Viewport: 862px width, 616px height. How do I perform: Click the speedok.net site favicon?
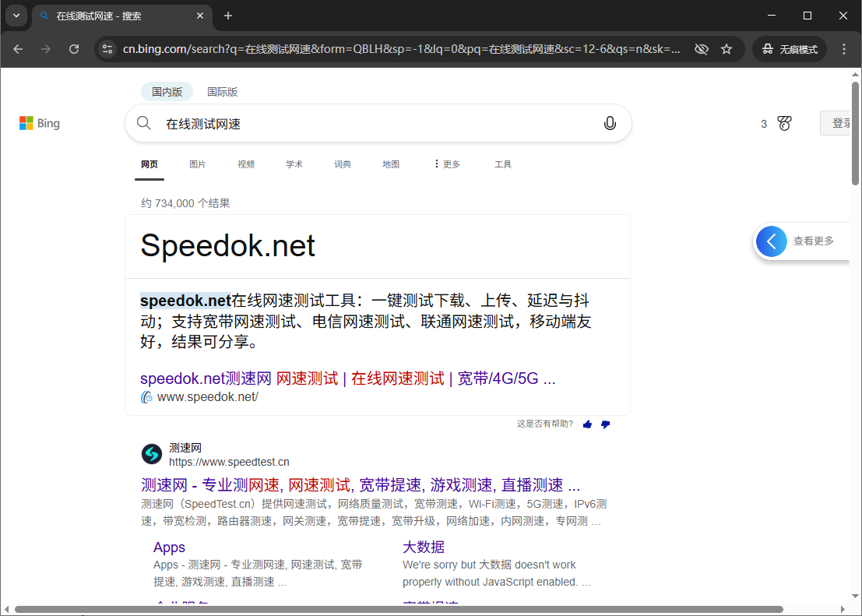pos(146,396)
